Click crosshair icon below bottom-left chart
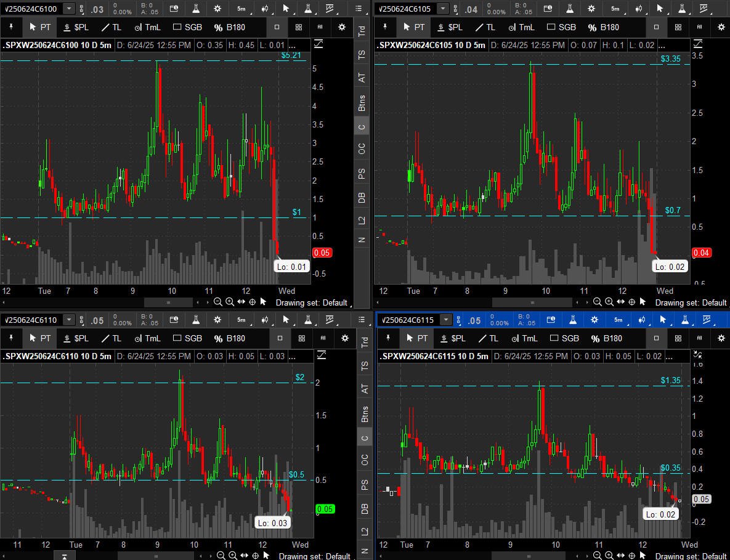This screenshot has height=560, width=730. 256,555
